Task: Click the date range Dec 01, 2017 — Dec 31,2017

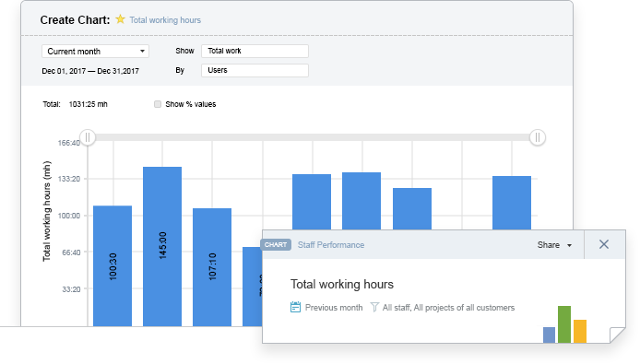Action: click(x=90, y=71)
